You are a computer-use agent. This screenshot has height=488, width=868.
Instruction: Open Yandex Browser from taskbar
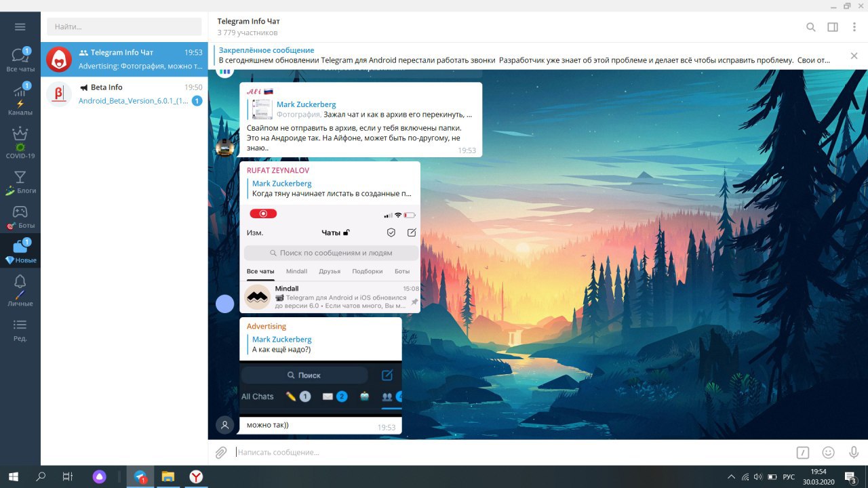coord(196,477)
